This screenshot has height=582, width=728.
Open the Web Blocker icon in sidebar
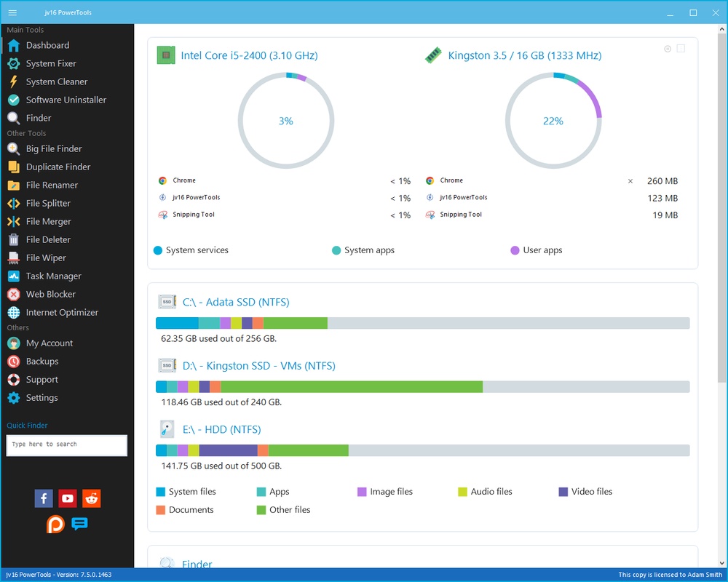(x=13, y=294)
